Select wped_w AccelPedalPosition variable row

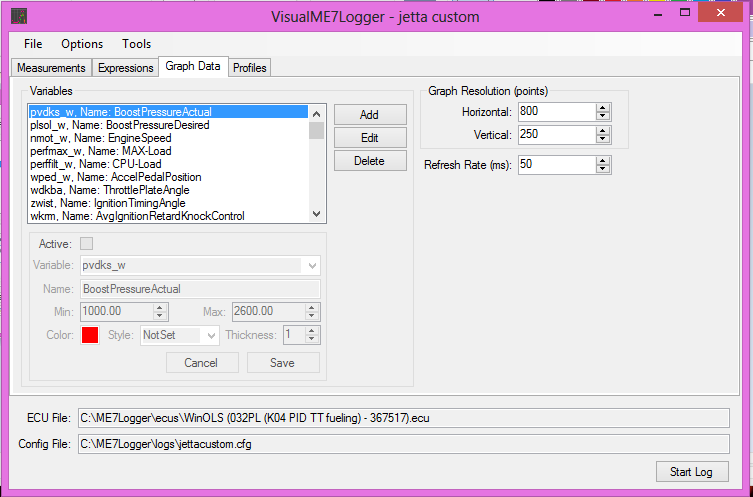coord(168,177)
